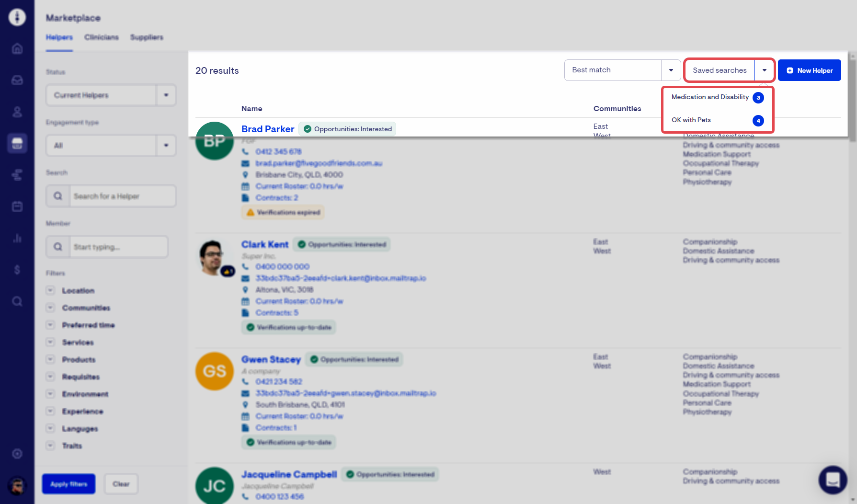The height and width of the screenshot is (504, 857).
Task: Open the Best match sort dropdown
Action: click(x=622, y=70)
